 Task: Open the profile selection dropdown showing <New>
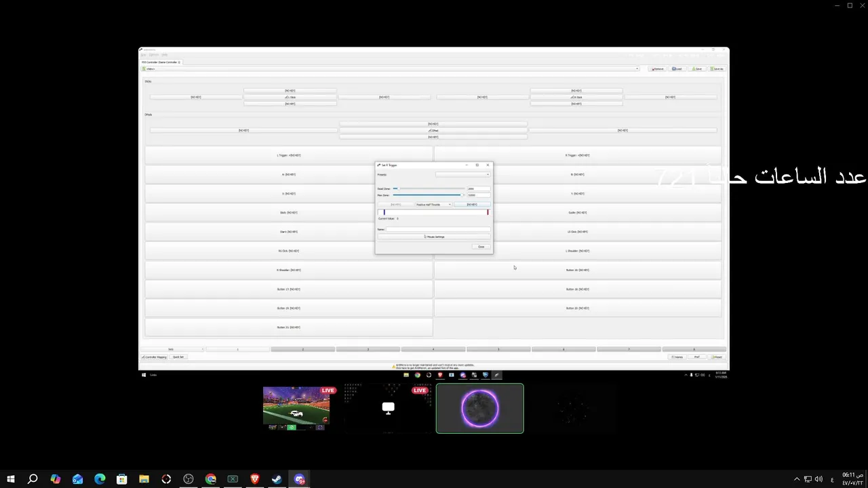coord(390,68)
